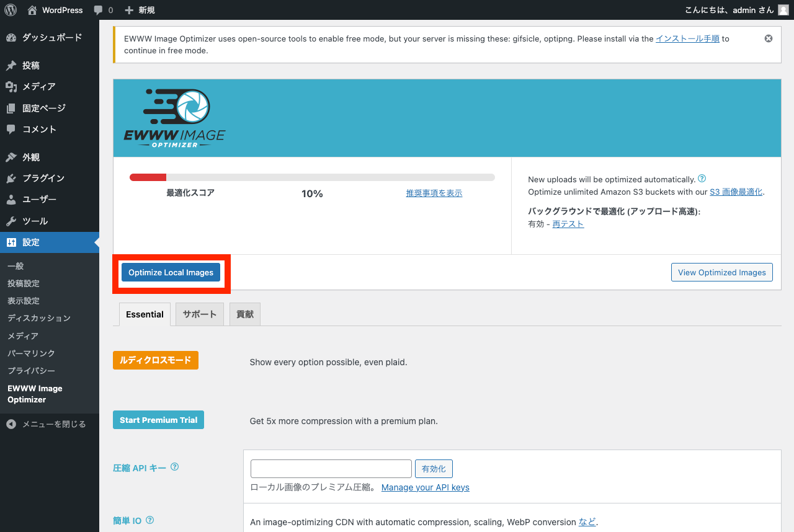Open the インストール手順 link
Viewport: 794px width, 532px height.
[687, 38]
